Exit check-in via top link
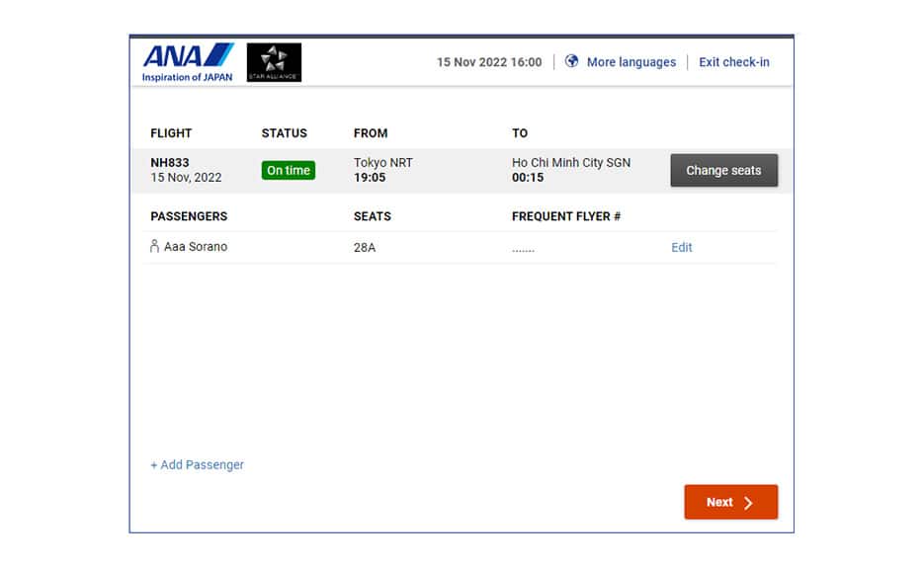The width and height of the screenshot is (924, 568). click(733, 62)
